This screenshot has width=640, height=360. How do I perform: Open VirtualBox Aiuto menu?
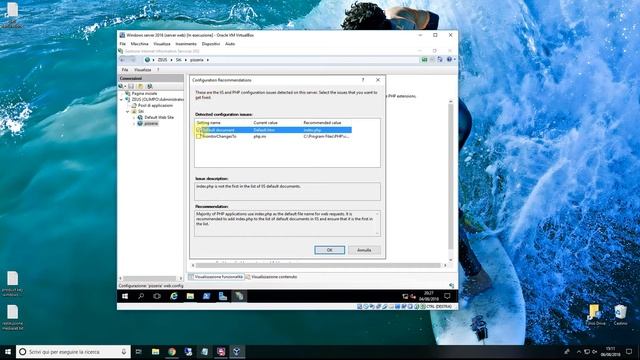point(230,44)
